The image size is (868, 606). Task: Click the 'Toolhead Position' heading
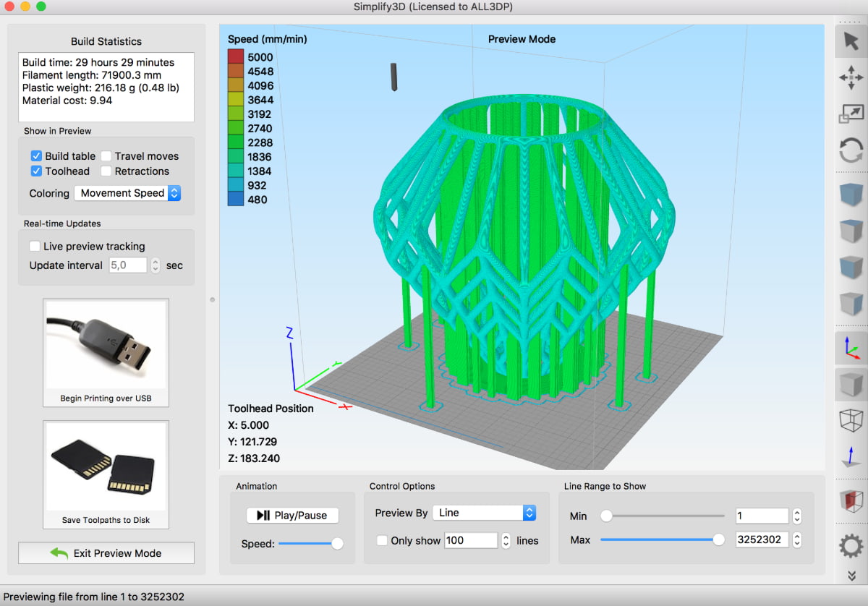coord(271,409)
